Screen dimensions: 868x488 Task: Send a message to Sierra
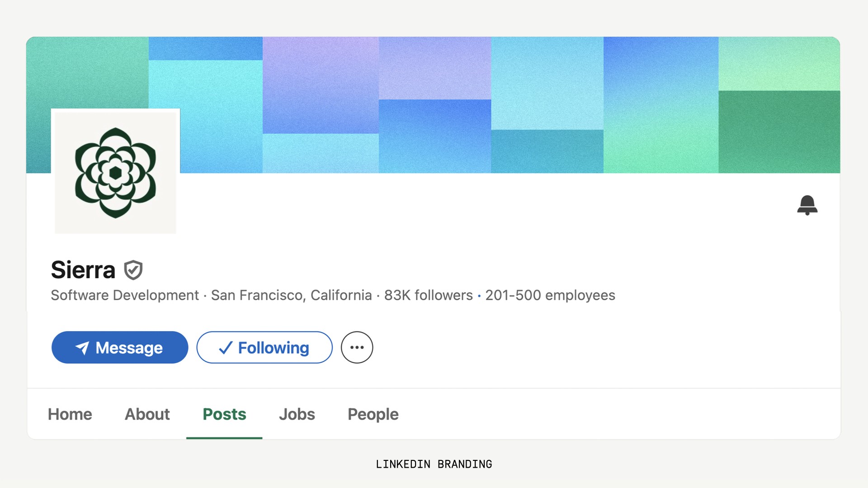coord(120,347)
